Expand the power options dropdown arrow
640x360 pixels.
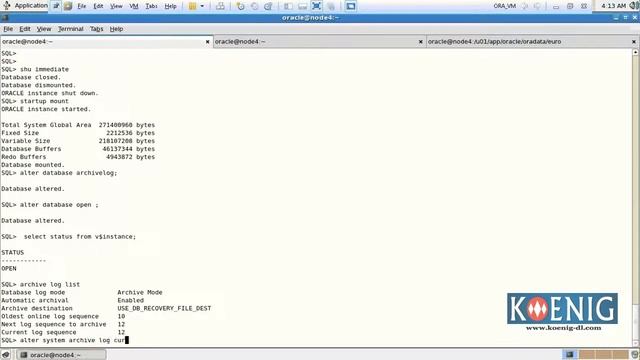click(202, 6)
